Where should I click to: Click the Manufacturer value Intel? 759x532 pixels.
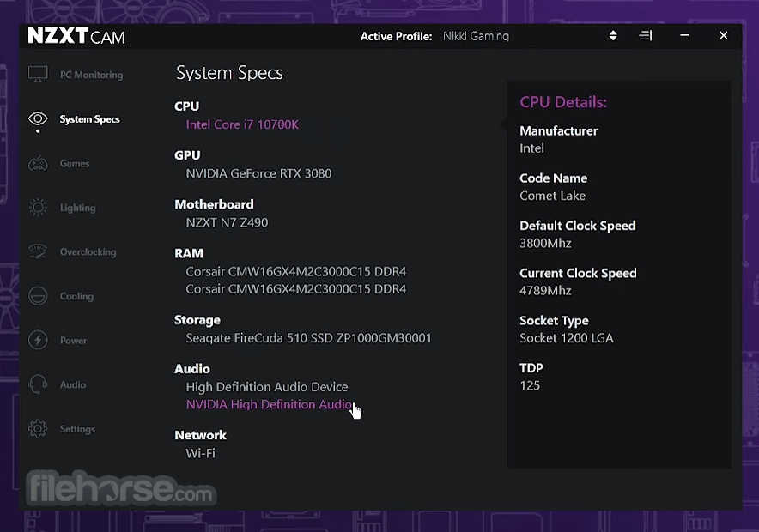(x=531, y=148)
